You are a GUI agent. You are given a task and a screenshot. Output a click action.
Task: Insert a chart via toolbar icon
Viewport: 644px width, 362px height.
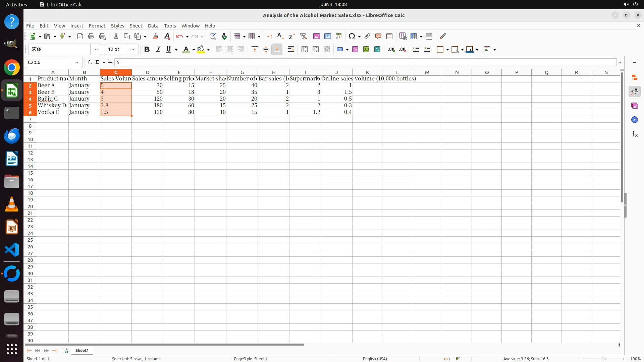pos(327,36)
